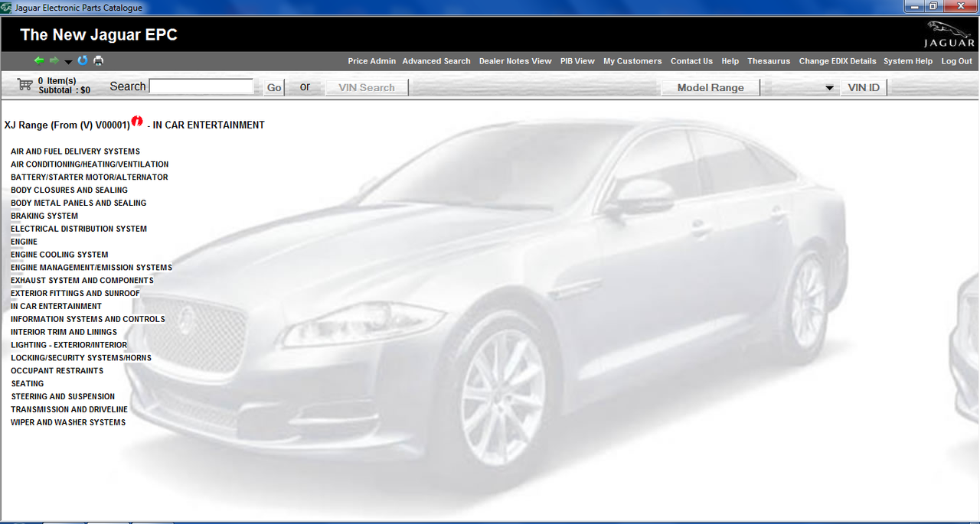Open Occupant Restraints category
980x524 pixels.
coord(57,371)
